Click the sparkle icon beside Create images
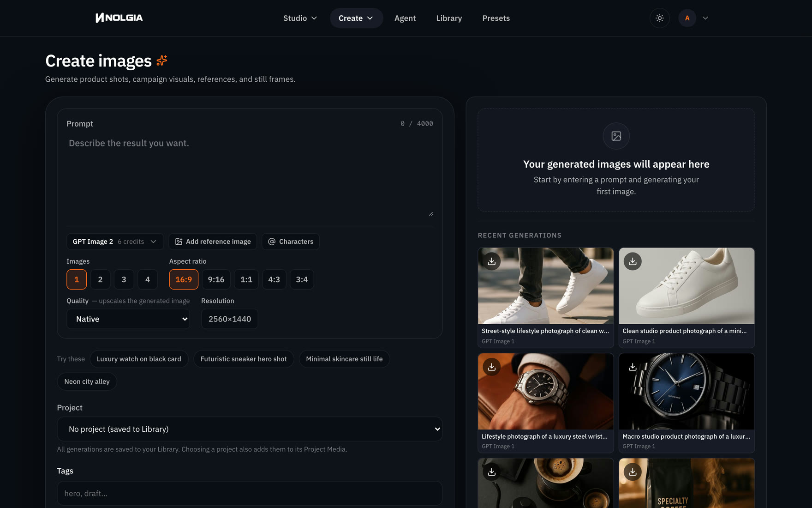 [x=162, y=60]
